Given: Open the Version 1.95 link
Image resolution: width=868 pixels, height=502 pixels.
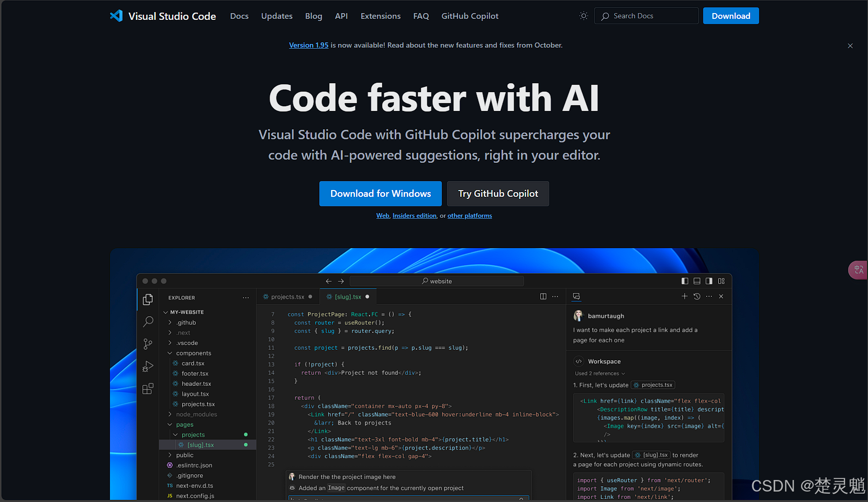Looking at the screenshot, I should 309,46.
